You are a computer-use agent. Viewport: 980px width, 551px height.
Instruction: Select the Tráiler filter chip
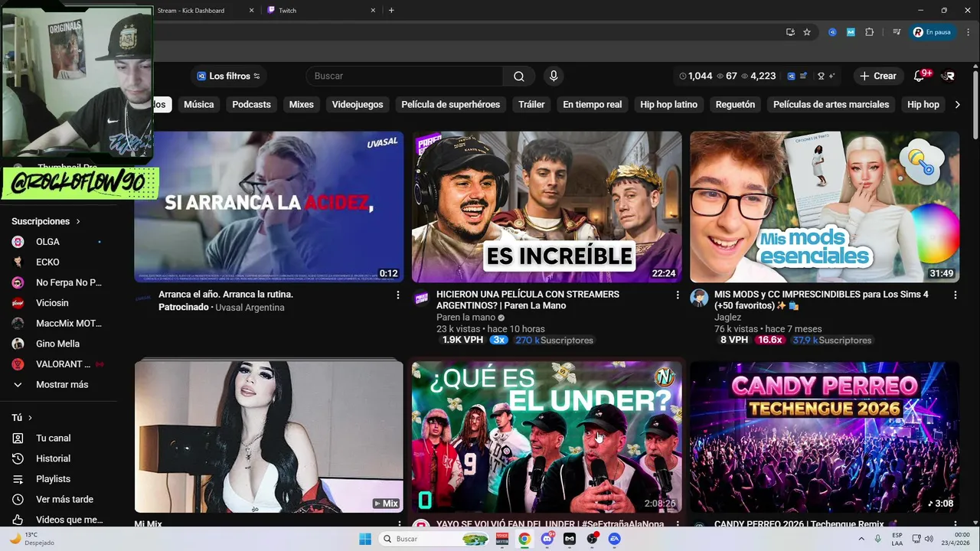[531, 105]
